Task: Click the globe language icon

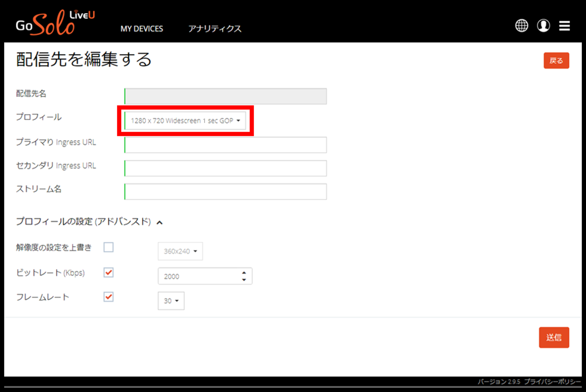Action: pos(522,25)
